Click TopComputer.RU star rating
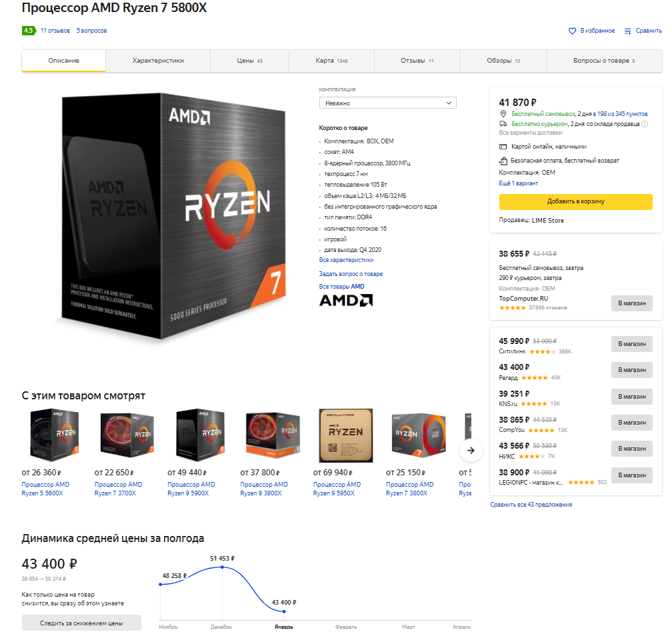Viewport: 672px width, 636px height. (x=512, y=308)
